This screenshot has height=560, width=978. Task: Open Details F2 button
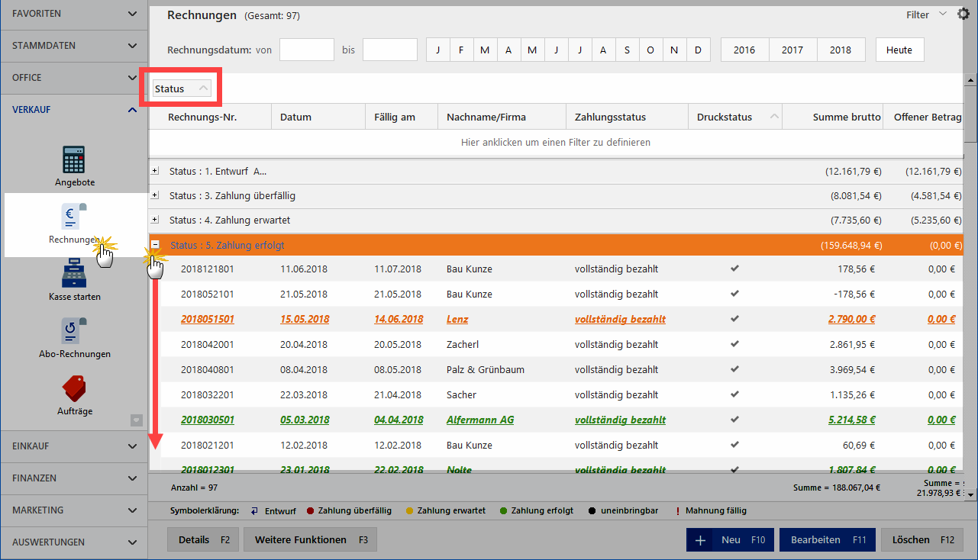point(203,539)
